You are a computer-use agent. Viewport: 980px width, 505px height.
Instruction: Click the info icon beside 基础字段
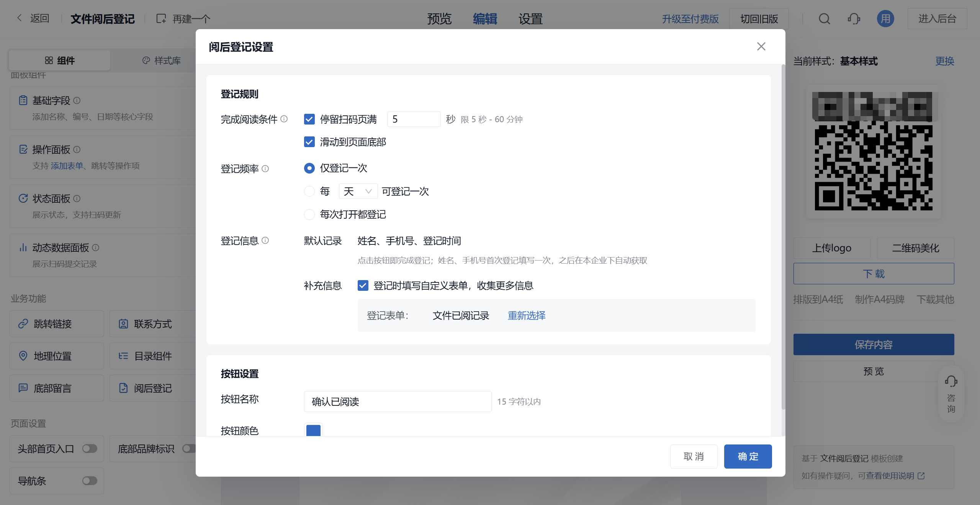tap(77, 100)
